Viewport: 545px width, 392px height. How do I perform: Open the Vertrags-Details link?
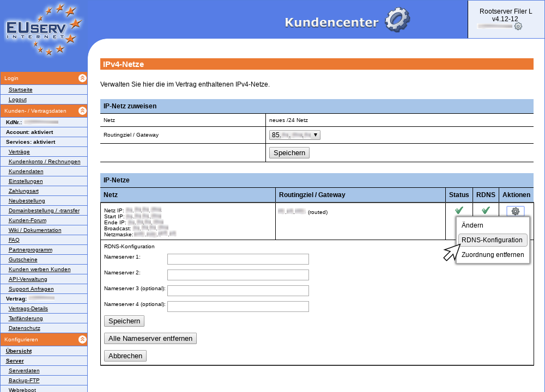tap(28, 309)
